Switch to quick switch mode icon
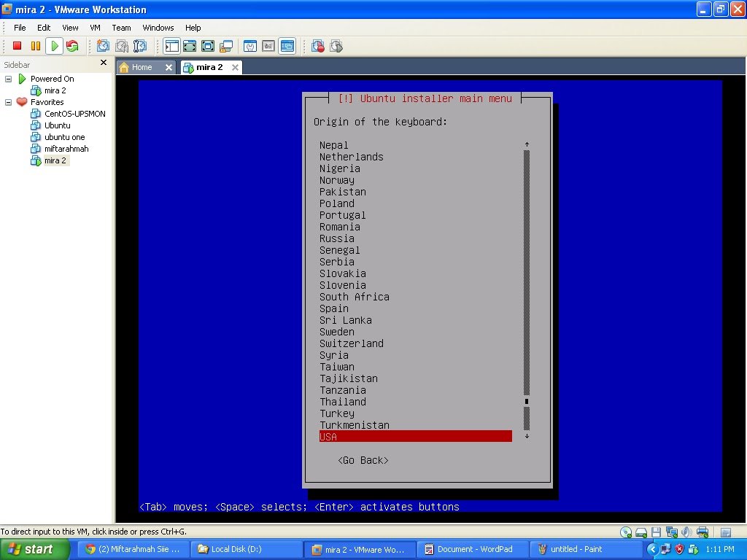747x560 pixels. [x=190, y=46]
